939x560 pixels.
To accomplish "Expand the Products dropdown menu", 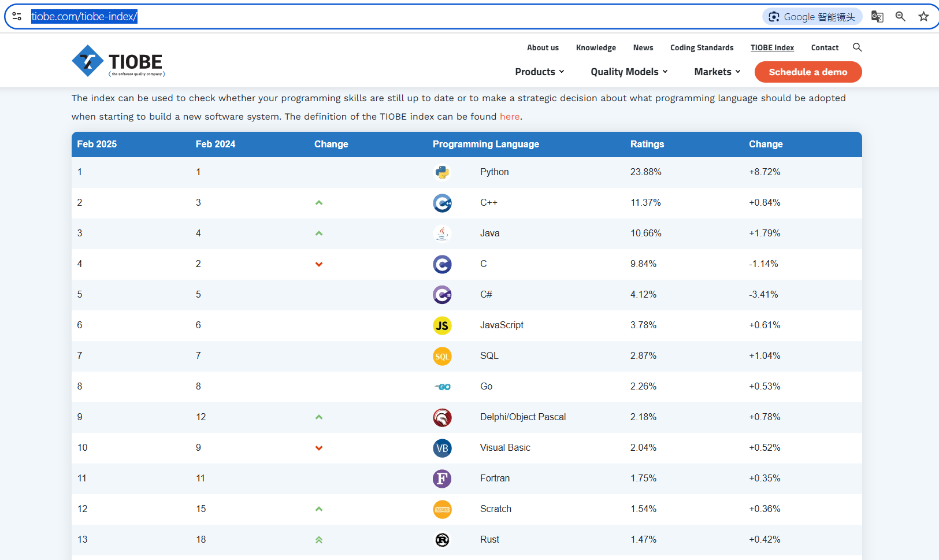I will tap(540, 72).
